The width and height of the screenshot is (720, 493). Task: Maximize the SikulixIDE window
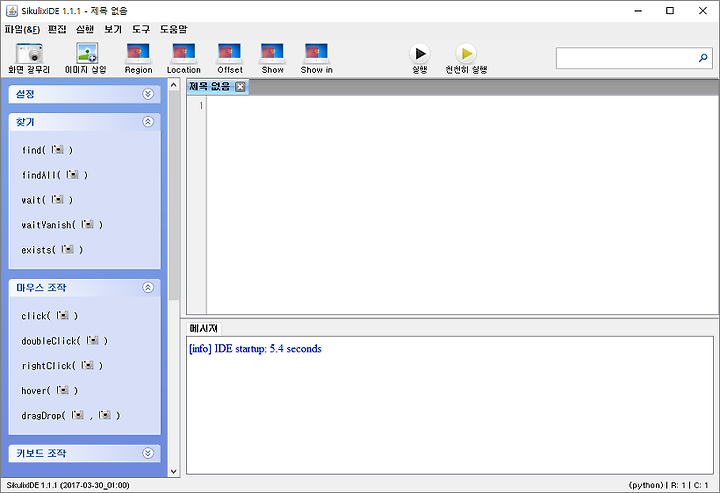tap(670, 11)
